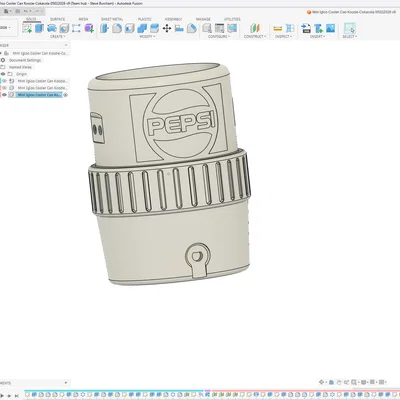Collapse the Browser panel header button

tap(66, 45)
